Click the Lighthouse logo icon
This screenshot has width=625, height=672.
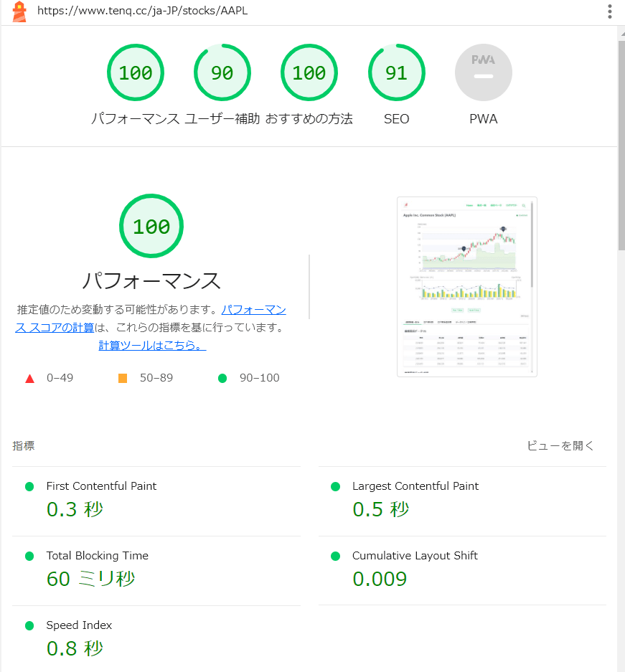click(19, 11)
